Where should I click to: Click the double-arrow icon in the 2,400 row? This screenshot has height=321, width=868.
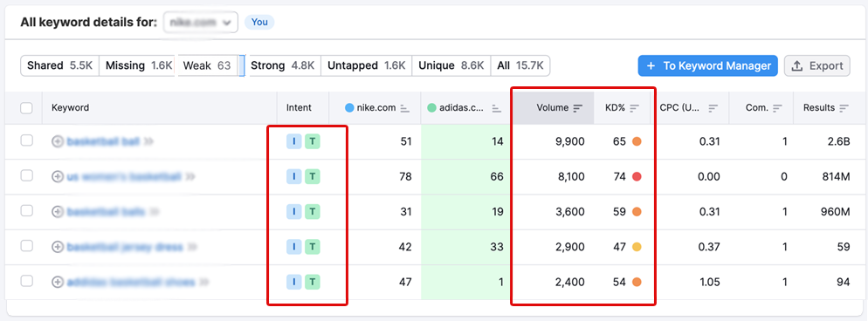pos(203,283)
